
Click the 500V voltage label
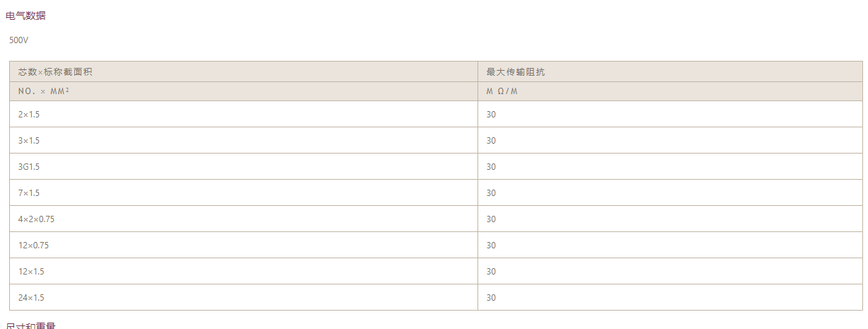pyautogui.click(x=19, y=40)
